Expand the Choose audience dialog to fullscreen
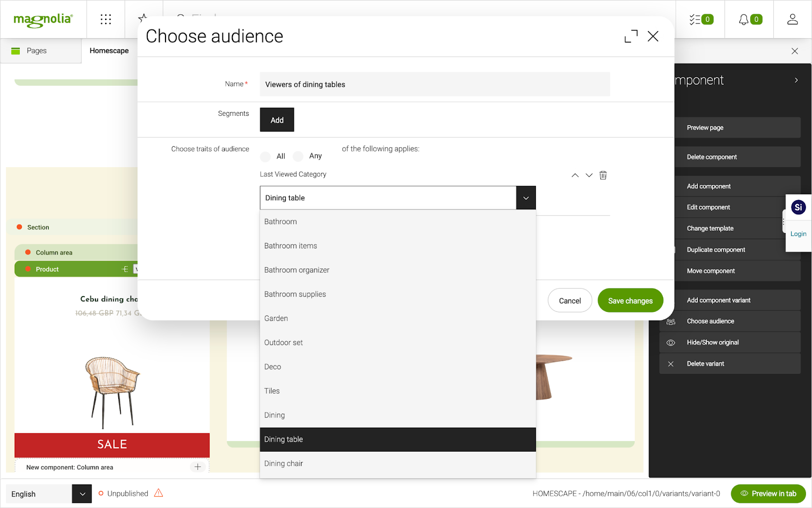The image size is (812, 508). (630, 36)
